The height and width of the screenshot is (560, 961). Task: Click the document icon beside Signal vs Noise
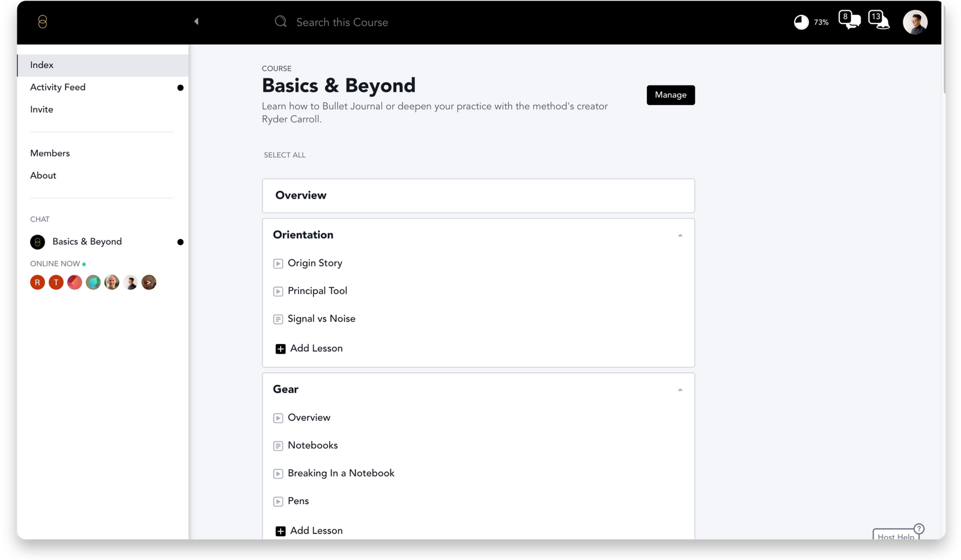point(278,319)
